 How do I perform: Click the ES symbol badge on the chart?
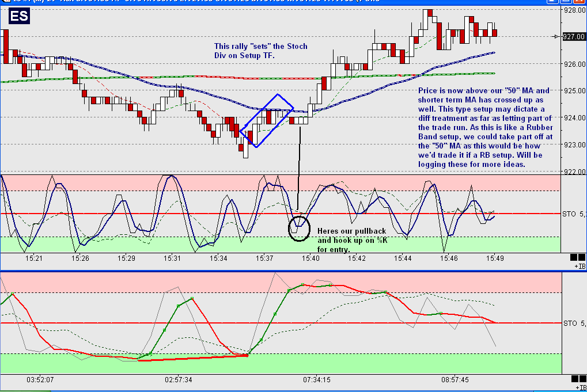[19, 16]
